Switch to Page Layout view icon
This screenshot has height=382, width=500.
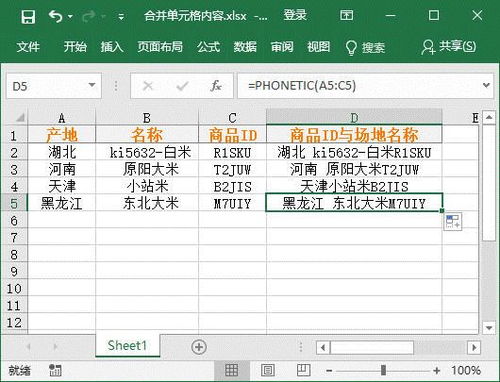[268, 370]
